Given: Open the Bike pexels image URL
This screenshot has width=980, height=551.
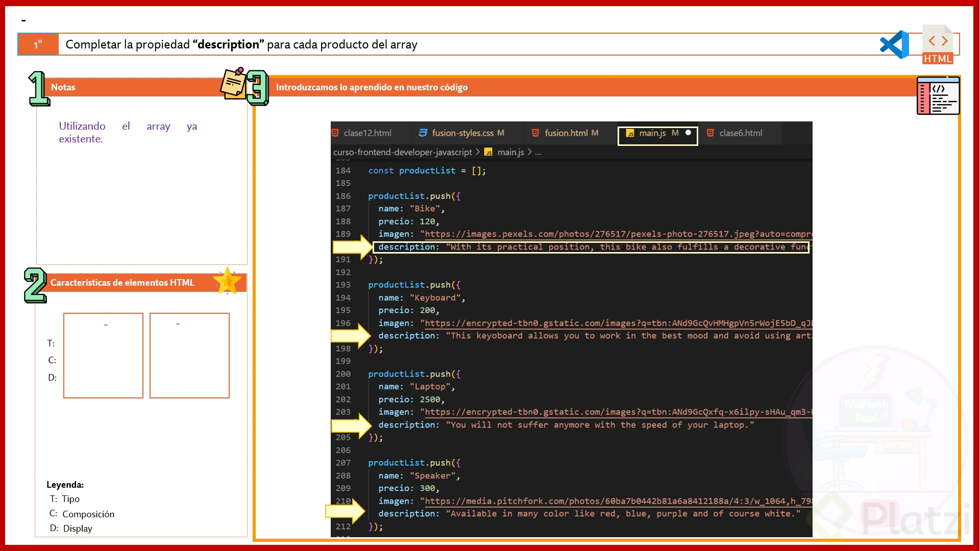Looking at the screenshot, I should click(x=618, y=234).
